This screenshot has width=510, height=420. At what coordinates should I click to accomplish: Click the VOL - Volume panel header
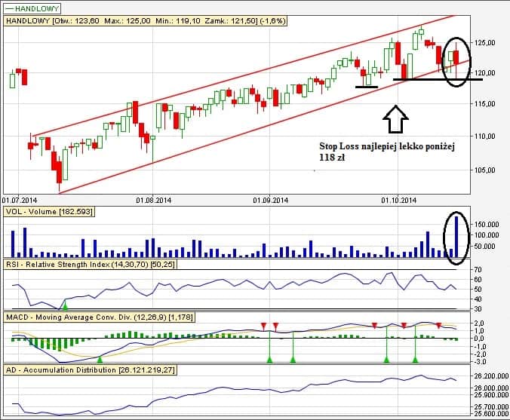pos(49,213)
